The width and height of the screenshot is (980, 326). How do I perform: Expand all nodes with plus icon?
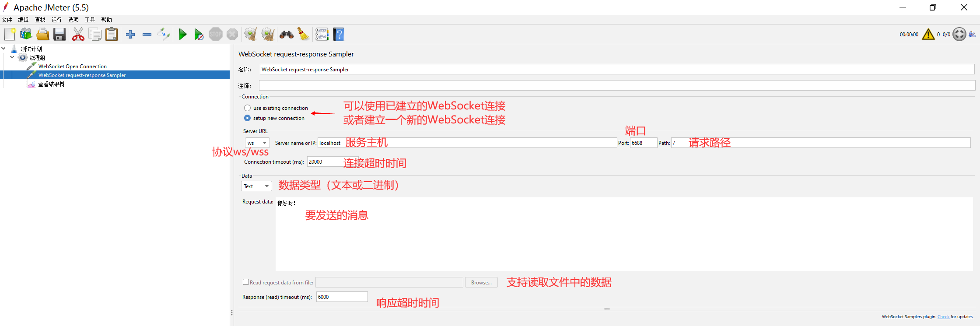[x=130, y=34]
